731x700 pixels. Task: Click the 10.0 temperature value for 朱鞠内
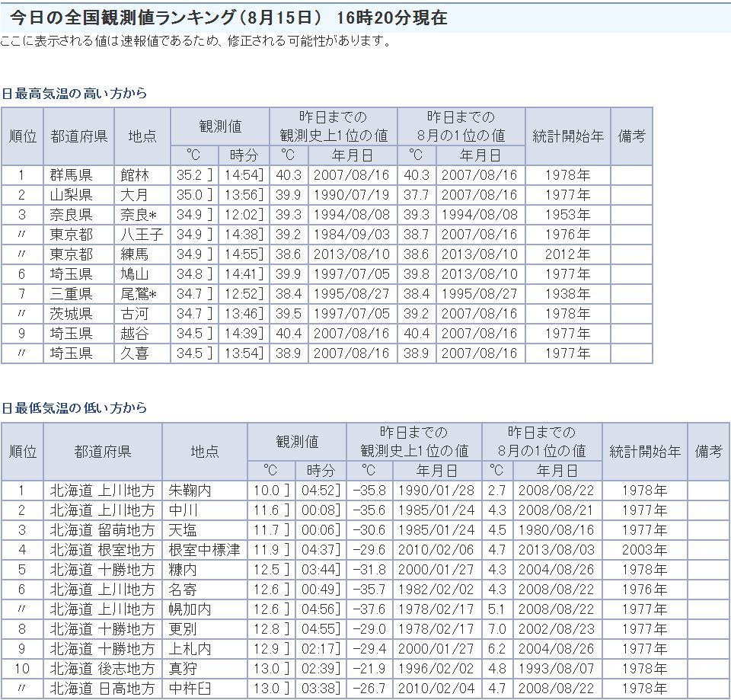pos(266,491)
